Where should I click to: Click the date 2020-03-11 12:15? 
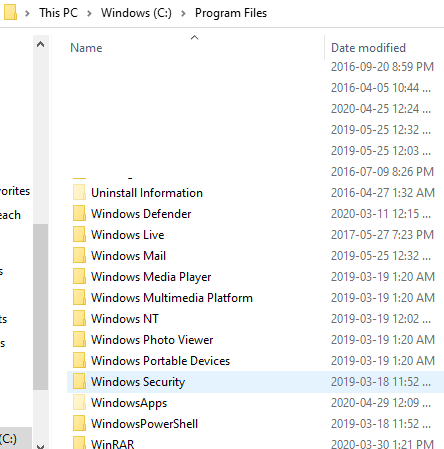click(x=381, y=214)
